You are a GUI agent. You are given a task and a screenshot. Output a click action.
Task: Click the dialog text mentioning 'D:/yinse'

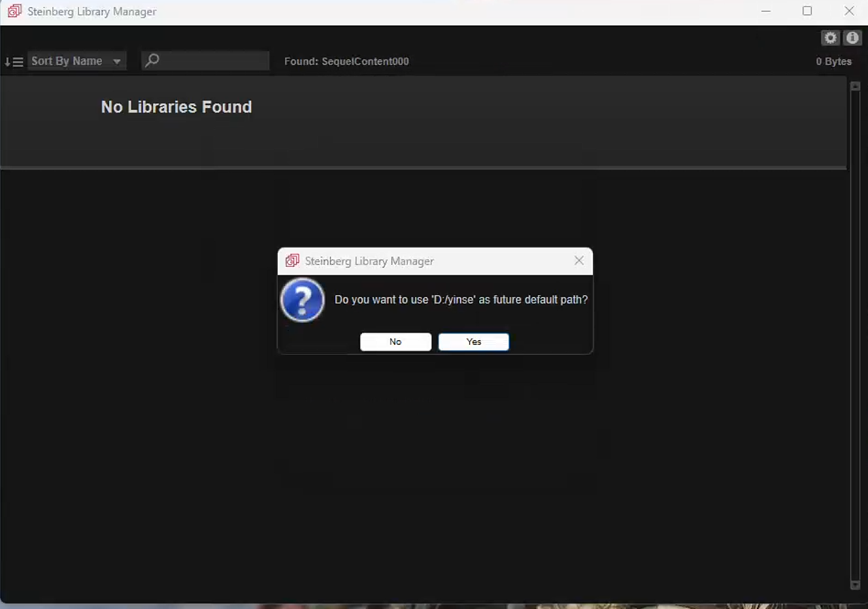point(461,300)
